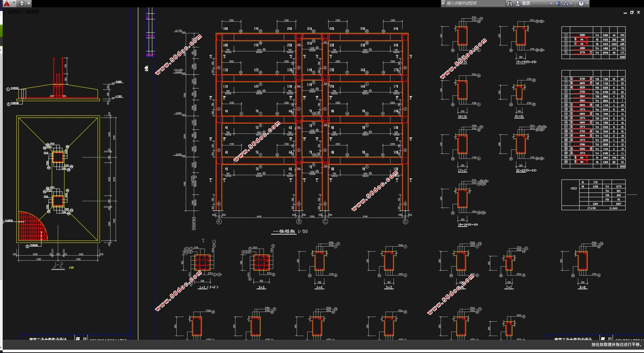
Task: Select axis bubble D under the frame
Action: coord(406,221)
